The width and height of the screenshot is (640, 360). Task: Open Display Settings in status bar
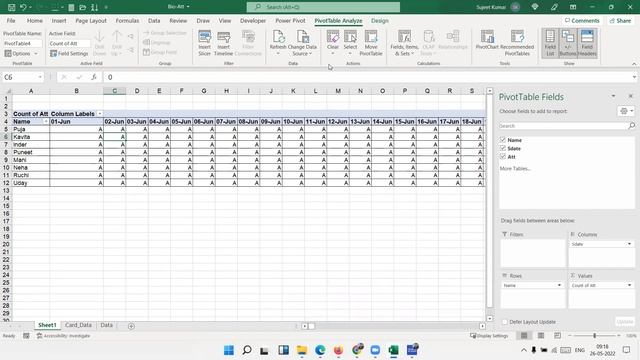[489, 336]
